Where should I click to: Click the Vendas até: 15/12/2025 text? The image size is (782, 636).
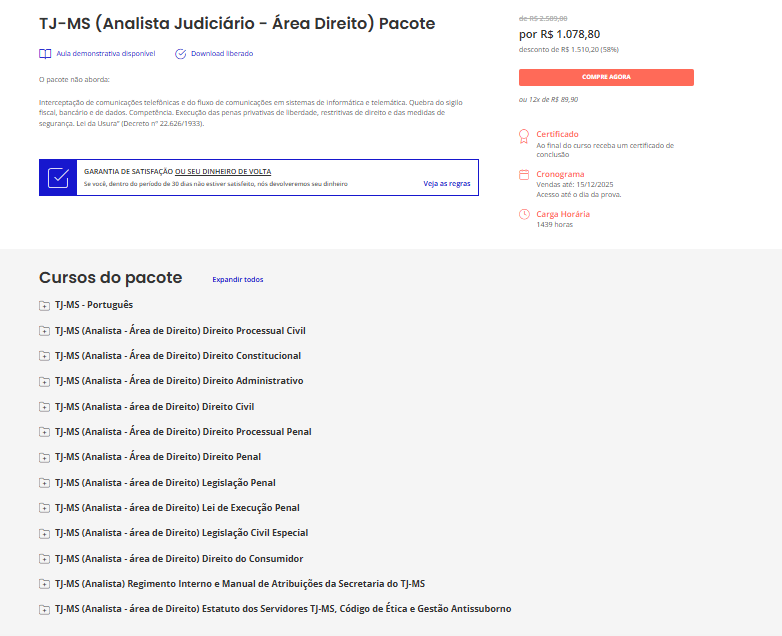click(x=575, y=185)
